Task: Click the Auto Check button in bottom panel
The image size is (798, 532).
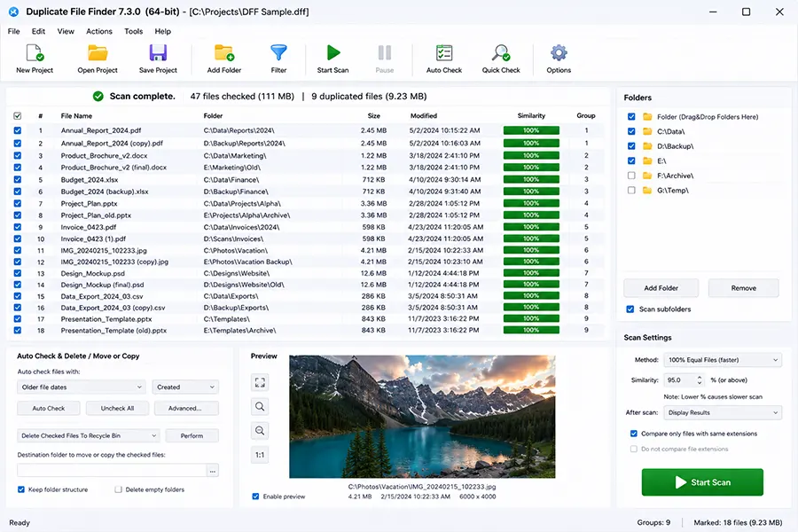Action: [49, 408]
